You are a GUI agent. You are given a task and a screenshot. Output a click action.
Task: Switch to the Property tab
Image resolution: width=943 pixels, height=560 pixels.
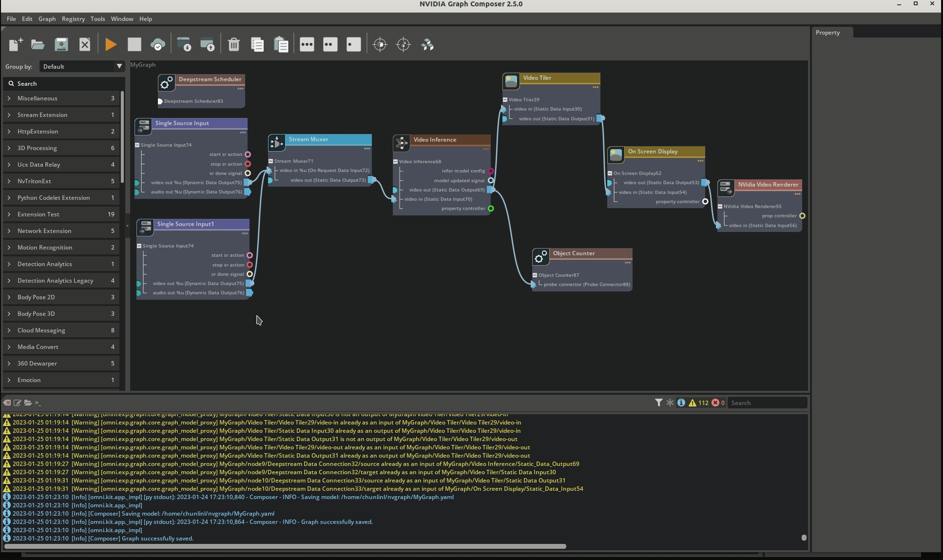[832, 32]
